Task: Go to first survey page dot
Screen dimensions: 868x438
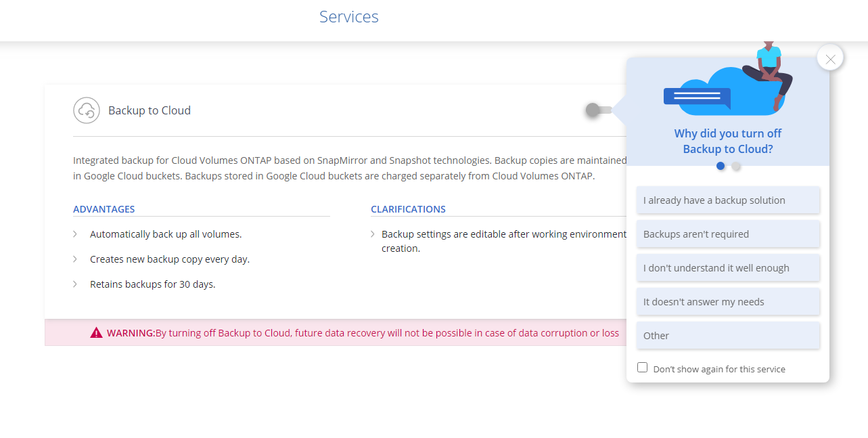Action: pyautogui.click(x=721, y=166)
